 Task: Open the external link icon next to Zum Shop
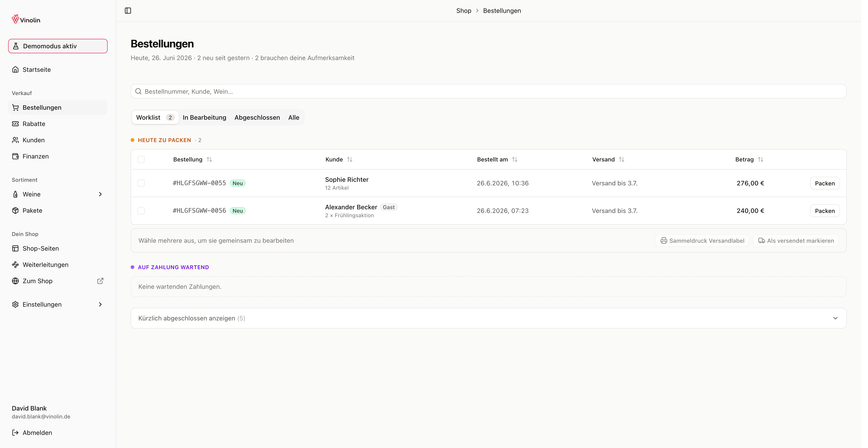tap(100, 281)
